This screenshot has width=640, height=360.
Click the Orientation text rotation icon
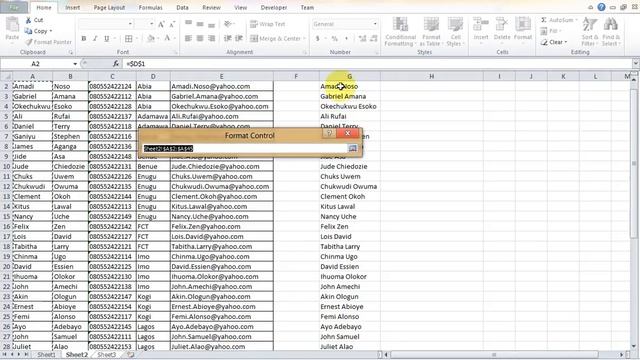click(x=228, y=24)
